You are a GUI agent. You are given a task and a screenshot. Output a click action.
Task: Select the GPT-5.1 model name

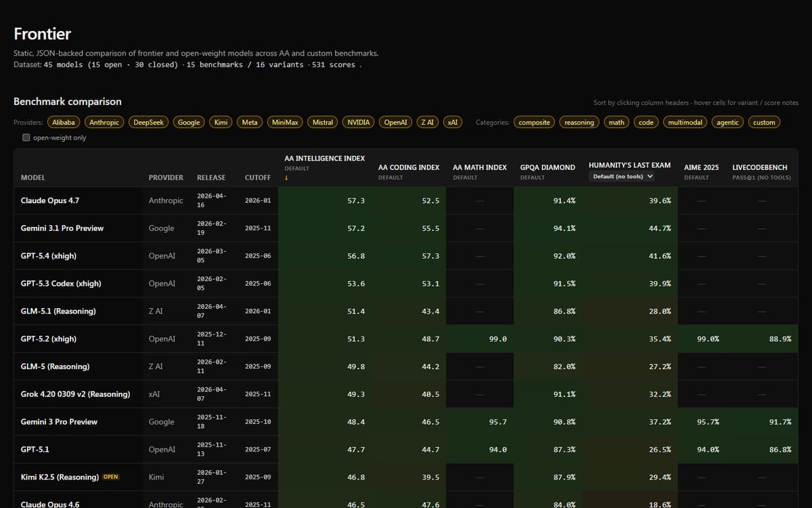click(35, 449)
